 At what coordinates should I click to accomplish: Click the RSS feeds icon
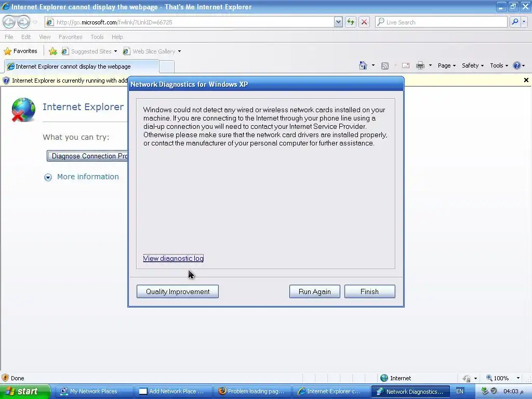(385, 66)
